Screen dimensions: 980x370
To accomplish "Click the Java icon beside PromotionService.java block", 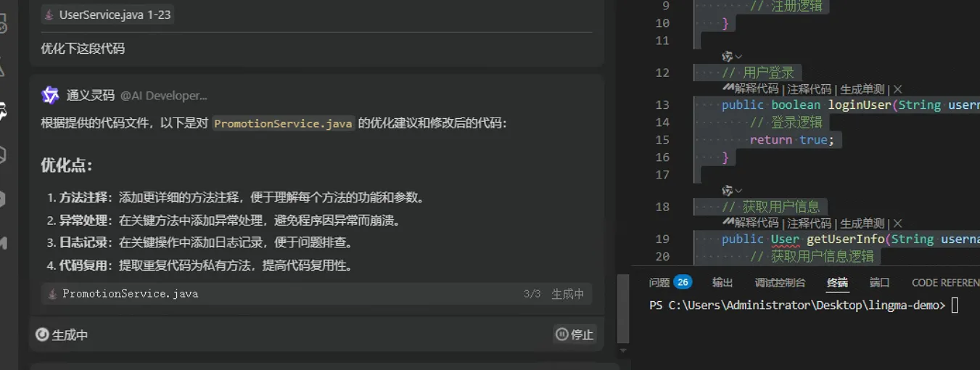I will point(52,294).
